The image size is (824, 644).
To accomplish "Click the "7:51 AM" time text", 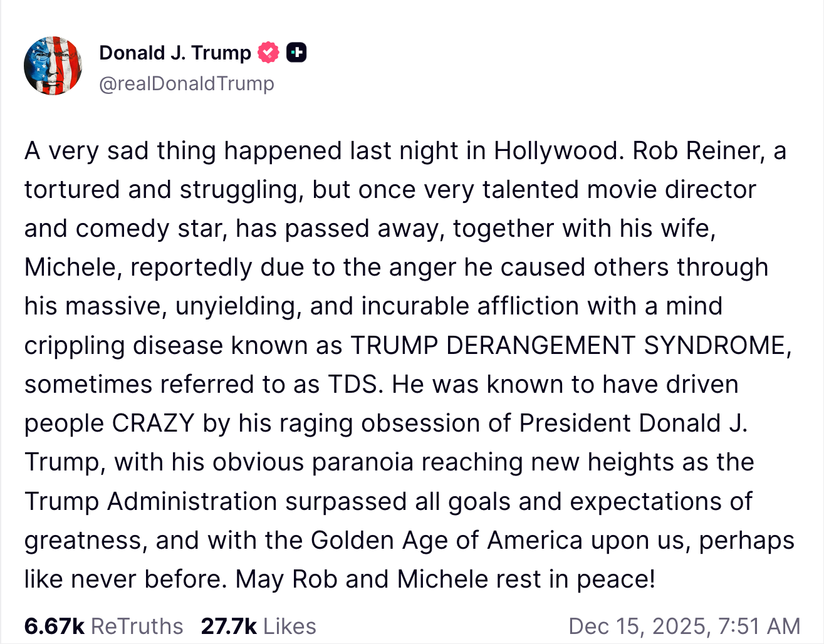I will click(x=759, y=626).
